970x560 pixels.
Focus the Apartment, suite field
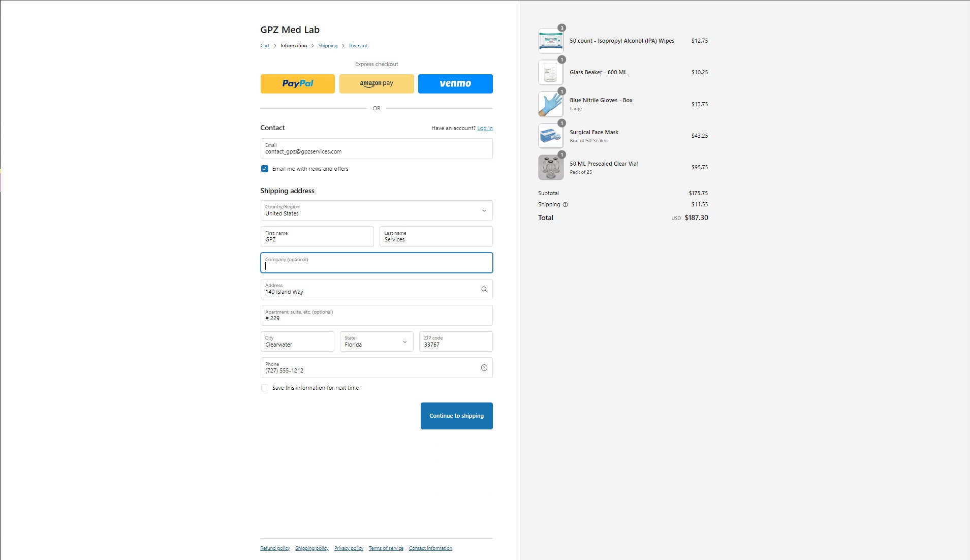coord(377,316)
